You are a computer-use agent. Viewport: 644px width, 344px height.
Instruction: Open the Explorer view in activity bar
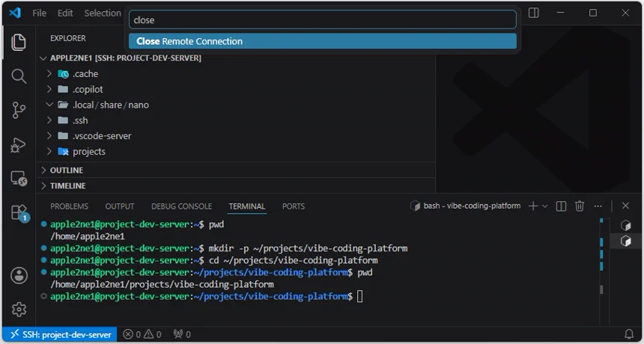click(x=19, y=42)
